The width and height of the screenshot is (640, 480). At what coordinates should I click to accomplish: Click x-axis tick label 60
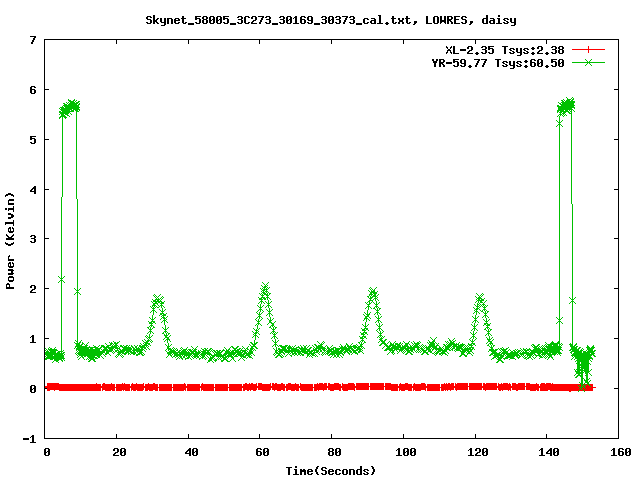(x=262, y=452)
